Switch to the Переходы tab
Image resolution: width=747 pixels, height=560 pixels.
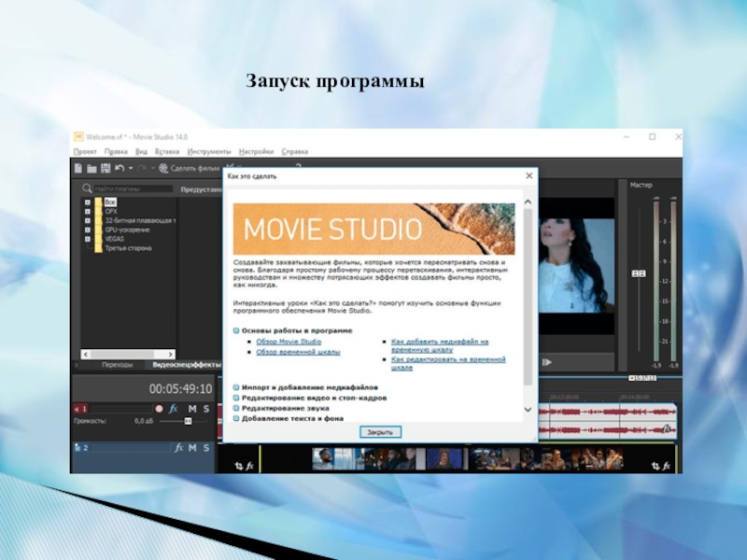[117, 365]
